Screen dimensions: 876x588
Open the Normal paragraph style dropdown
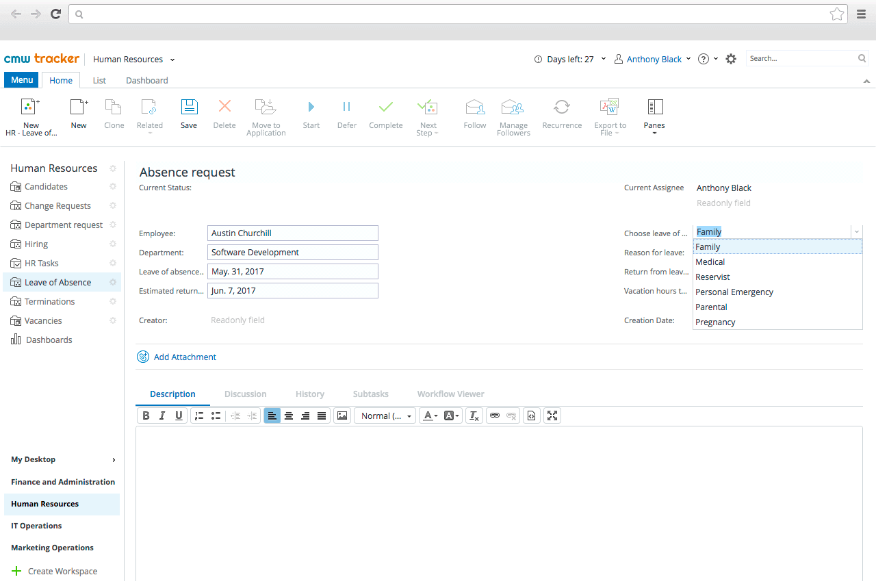[x=385, y=416]
